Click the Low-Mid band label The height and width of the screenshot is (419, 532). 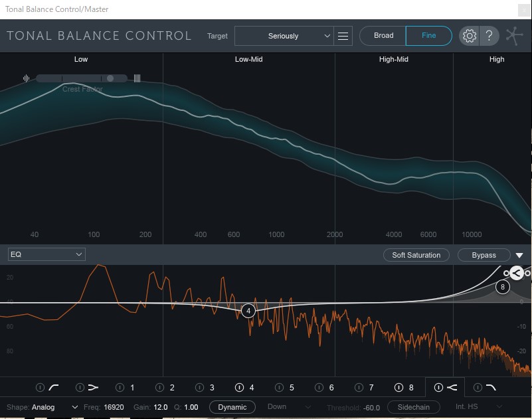pos(248,59)
